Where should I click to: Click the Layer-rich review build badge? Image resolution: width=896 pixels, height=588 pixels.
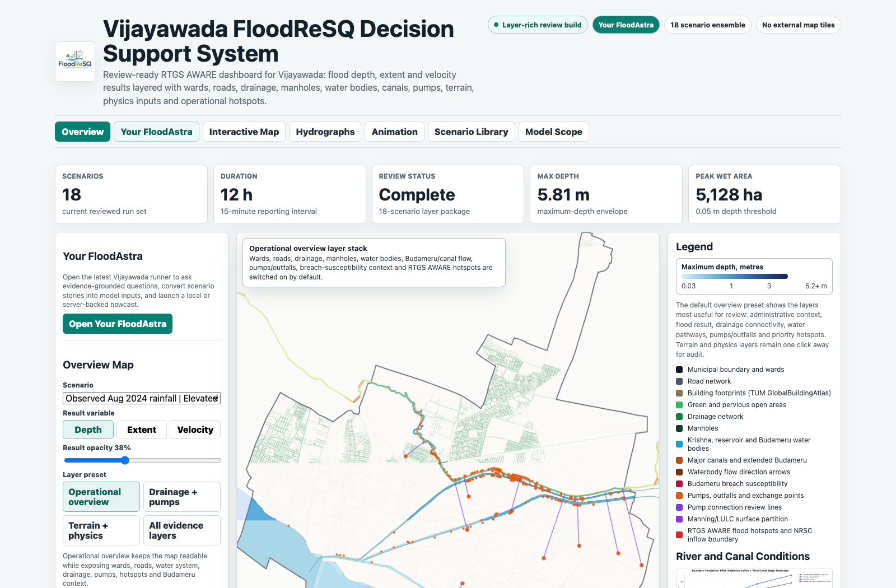pos(538,25)
